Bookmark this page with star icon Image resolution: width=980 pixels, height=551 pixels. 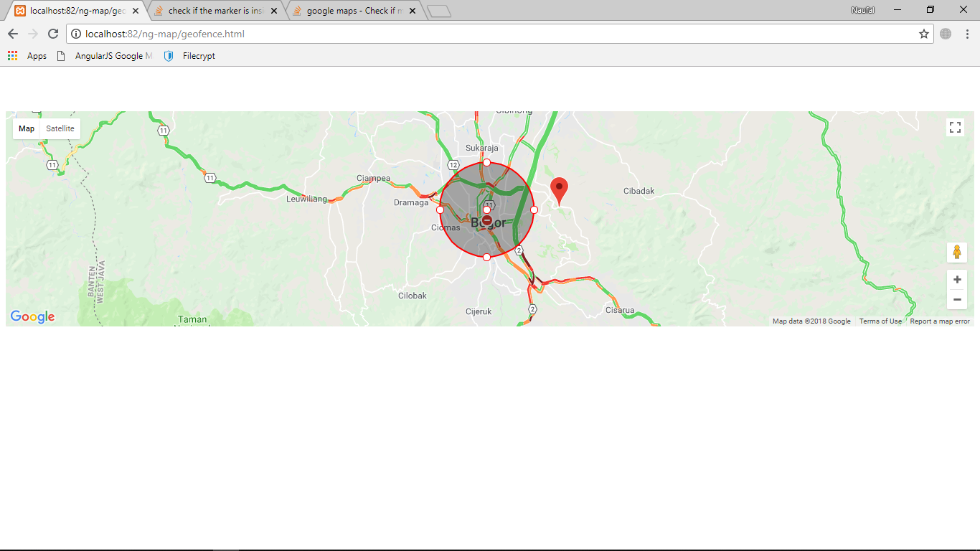(x=924, y=34)
